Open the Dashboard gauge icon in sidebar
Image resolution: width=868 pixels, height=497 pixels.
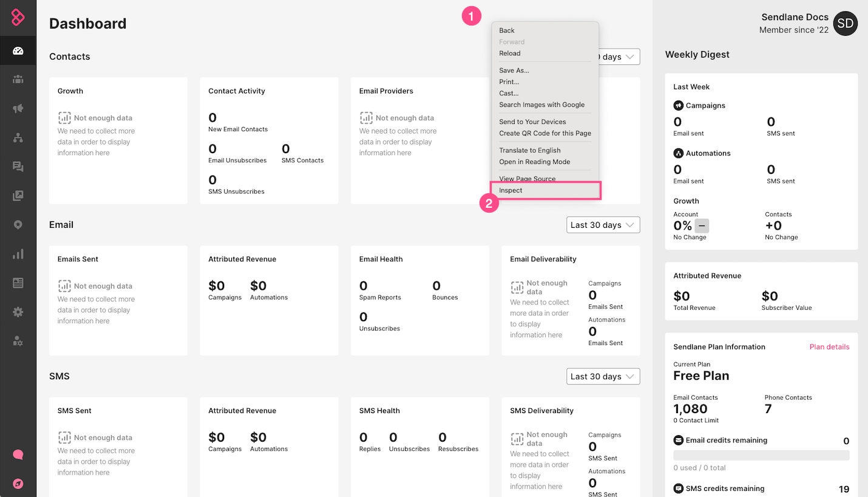click(18, 51)
